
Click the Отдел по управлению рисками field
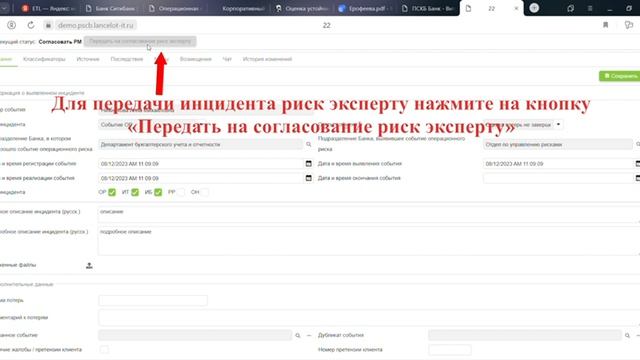point(558,144)
